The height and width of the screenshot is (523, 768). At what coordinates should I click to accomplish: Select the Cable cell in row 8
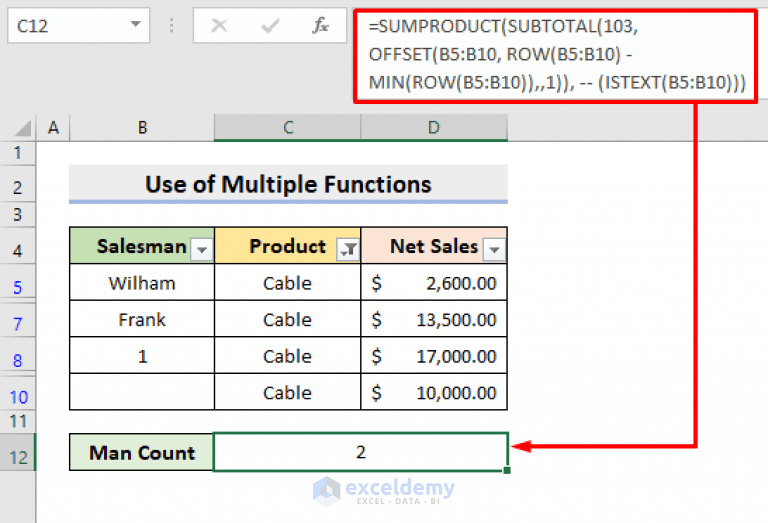[x=288, y=356]
